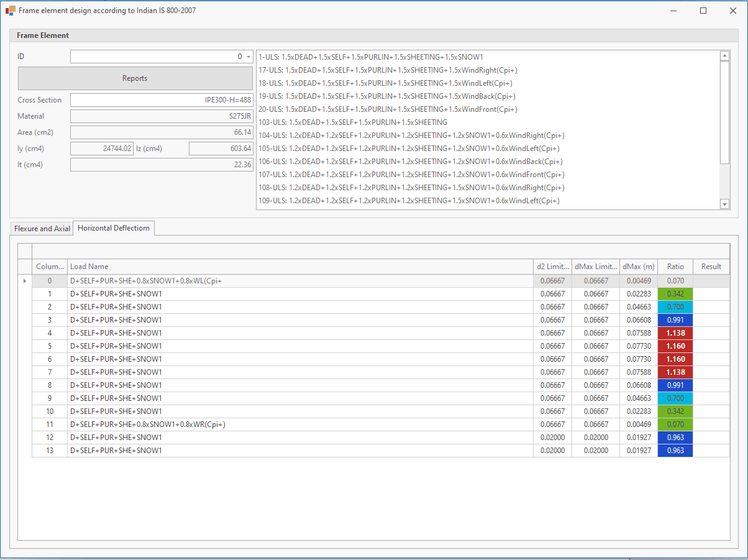The width and height of the screenshot is (748, 560).
Task: Select load combination 103-ULS in list
Action: click(353, 122)
